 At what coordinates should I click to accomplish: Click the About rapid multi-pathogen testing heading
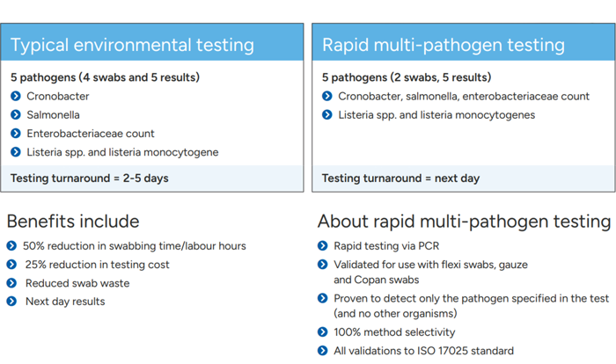465,222
